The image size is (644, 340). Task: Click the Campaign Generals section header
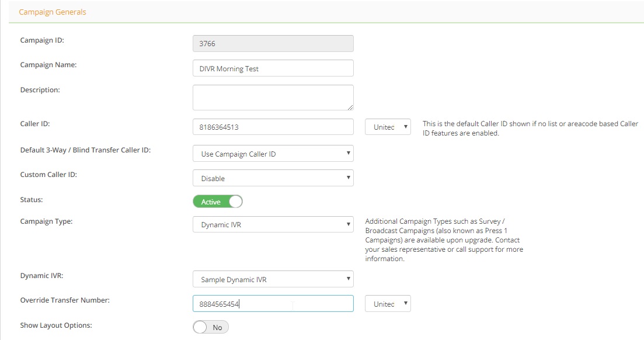click(x=53, y=12)
